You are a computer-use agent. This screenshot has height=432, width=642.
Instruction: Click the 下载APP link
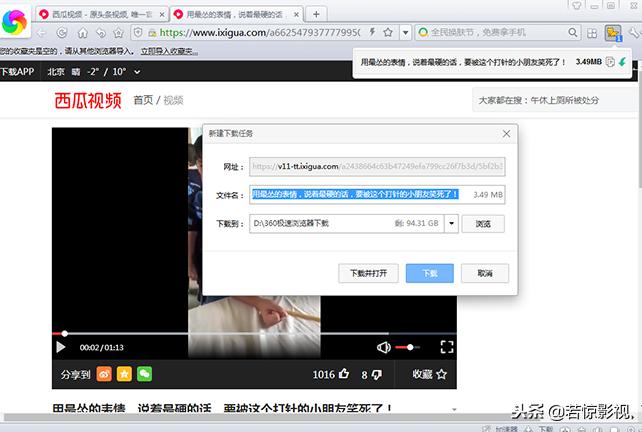pyautogui.click(x=17, y=72)
